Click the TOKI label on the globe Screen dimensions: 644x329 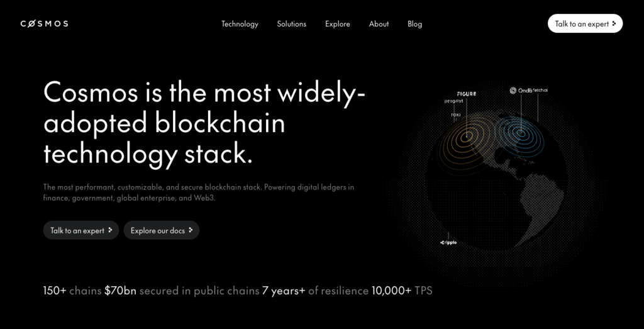(x=455, y=114)
